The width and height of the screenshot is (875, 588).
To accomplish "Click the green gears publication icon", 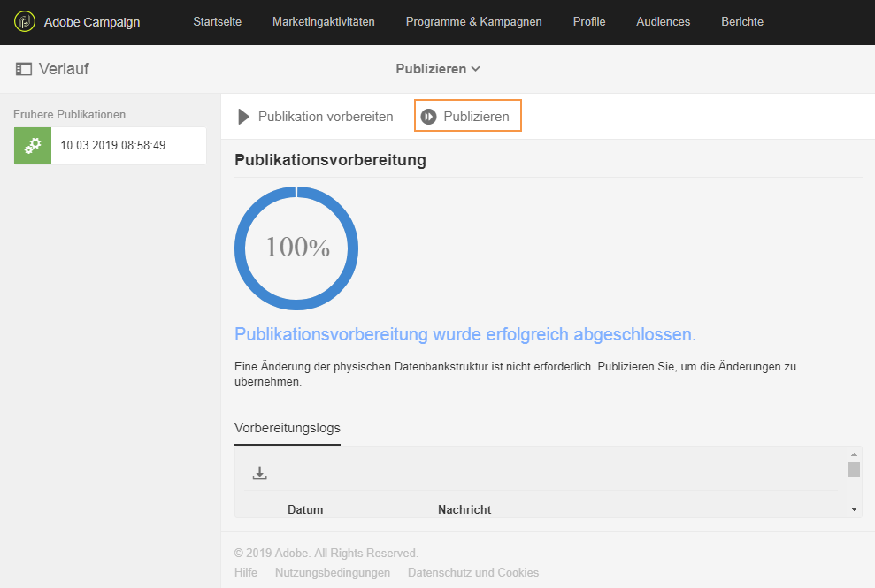I will click(x=33, y=146).
